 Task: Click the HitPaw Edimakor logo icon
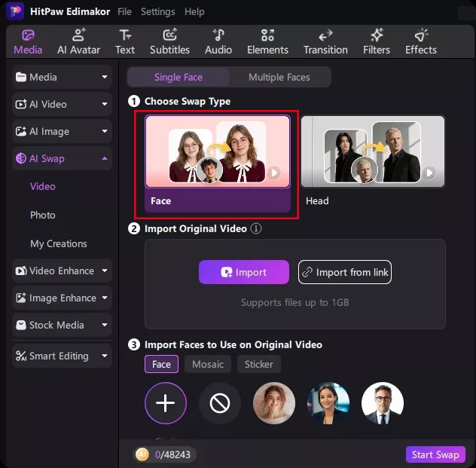15,11
